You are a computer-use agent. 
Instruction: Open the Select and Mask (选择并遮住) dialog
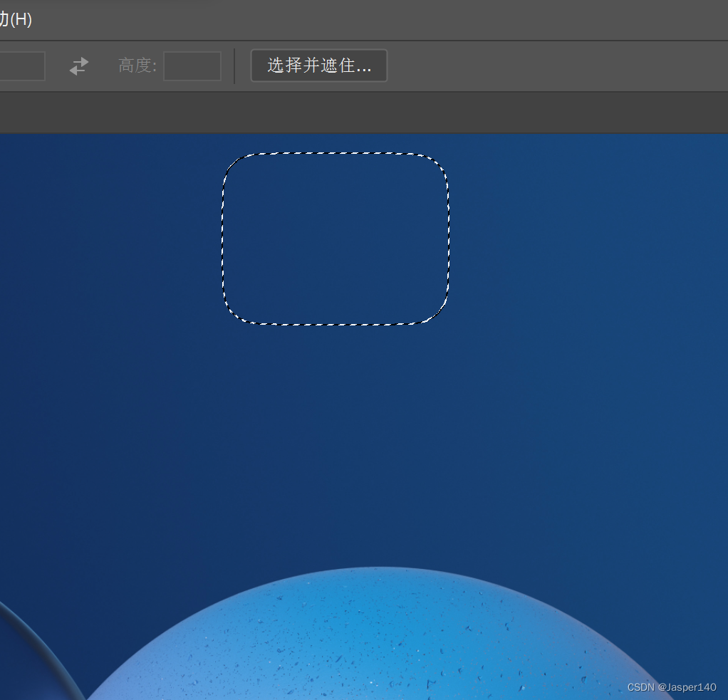(x=319, y=66)
